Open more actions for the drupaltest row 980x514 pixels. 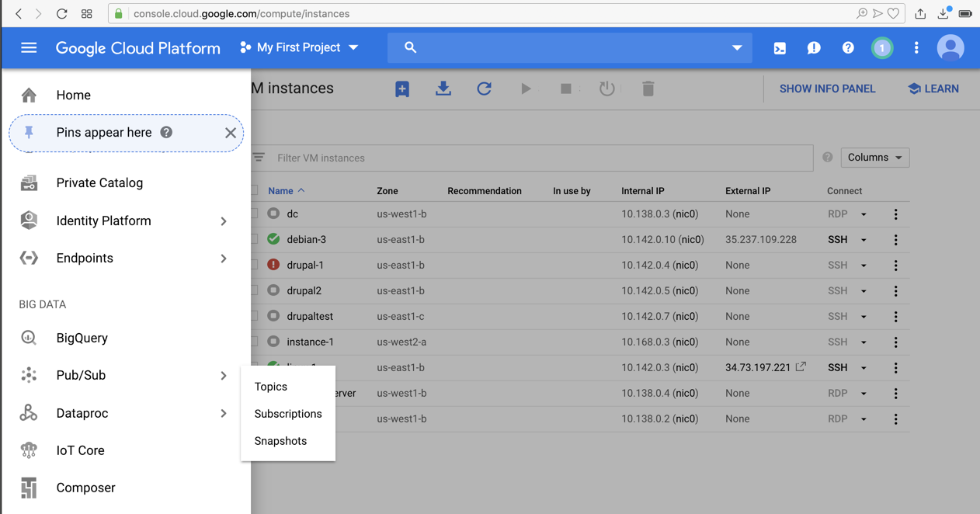[895, 317]
